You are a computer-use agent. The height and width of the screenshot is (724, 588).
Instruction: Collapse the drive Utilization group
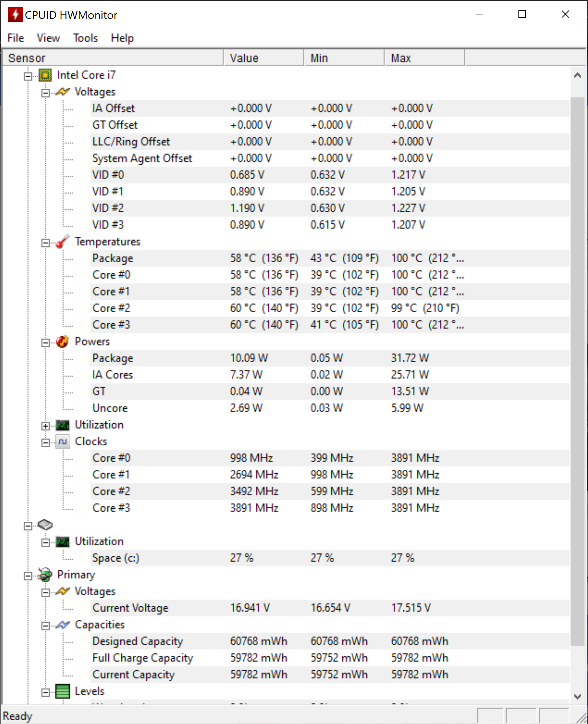(x=45, y=543)
